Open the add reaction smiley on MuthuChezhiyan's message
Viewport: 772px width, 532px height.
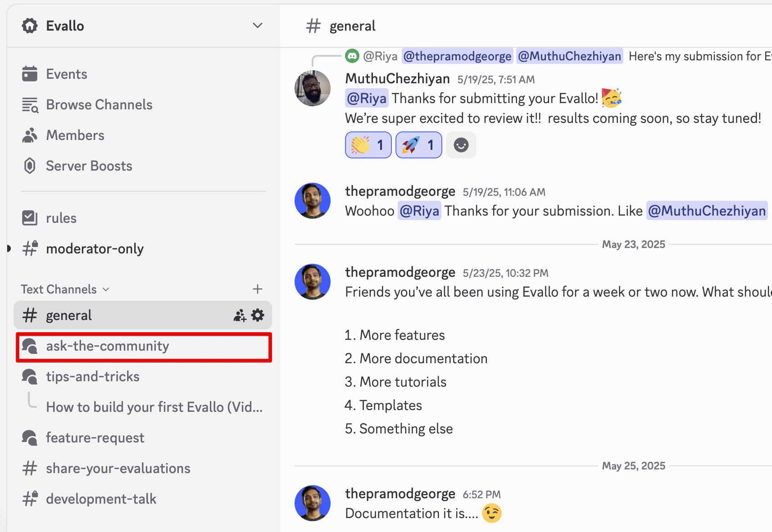[461, 144]
